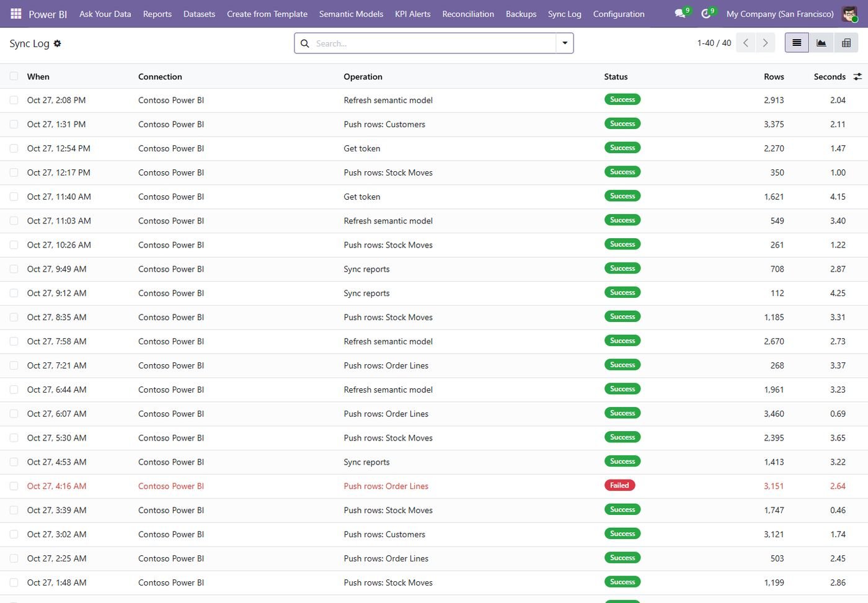
Task: Open Create from Template menu
Action: (267, 14)
